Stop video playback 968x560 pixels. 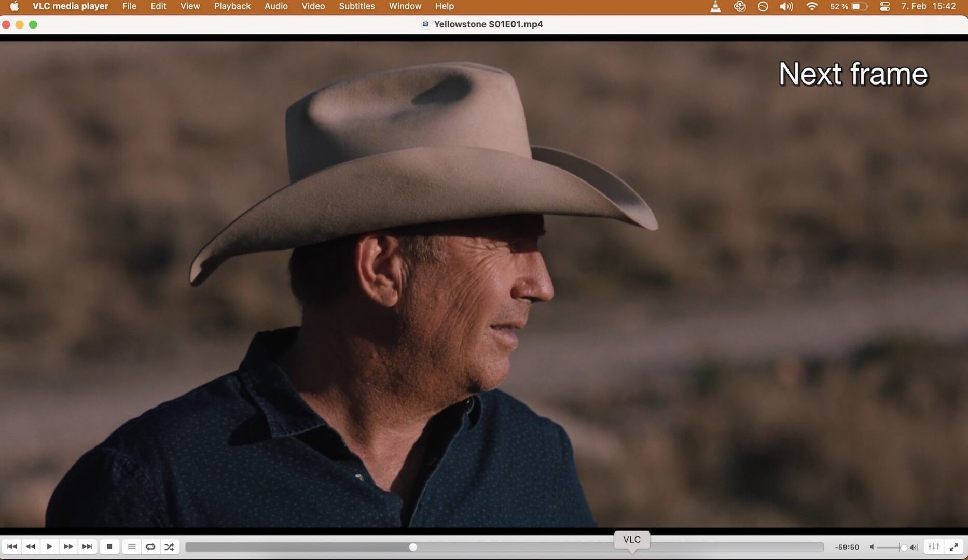[109, 547]
